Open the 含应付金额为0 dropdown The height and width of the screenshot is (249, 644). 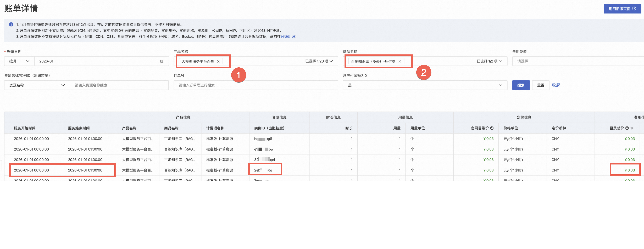pyautogui.click(x=425, y=85)
